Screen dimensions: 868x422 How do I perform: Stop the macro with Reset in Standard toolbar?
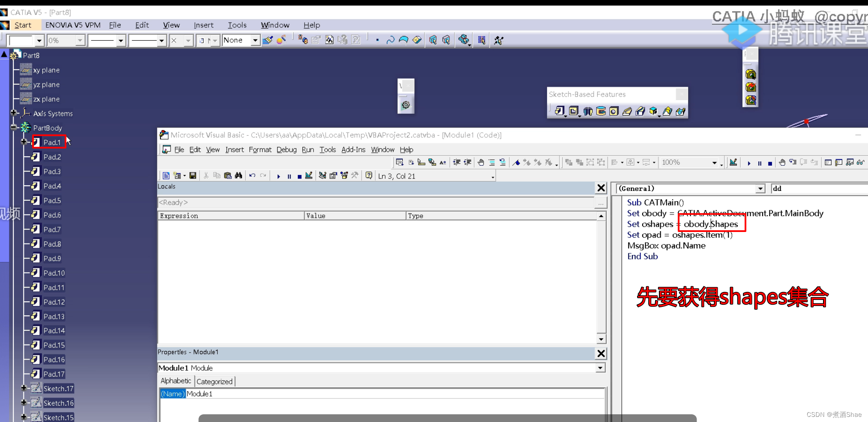299,176
